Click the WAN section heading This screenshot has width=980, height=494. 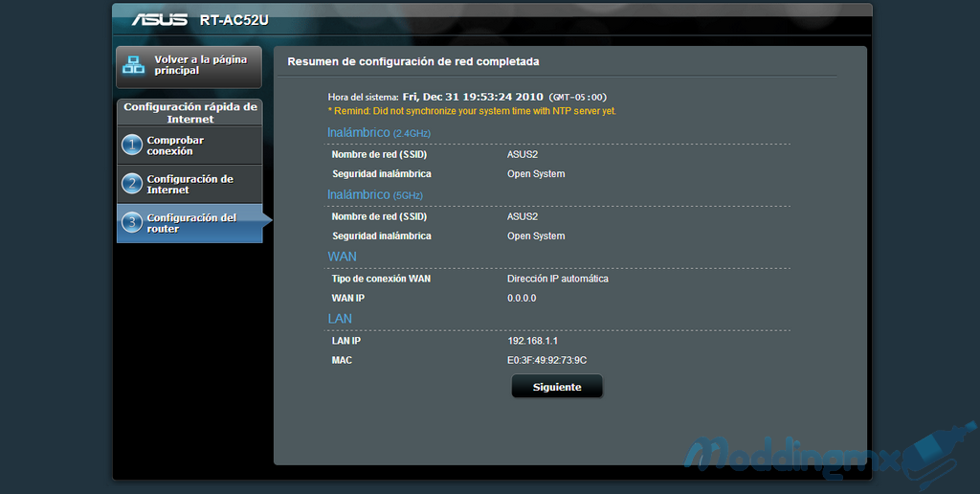click(342, 257)
